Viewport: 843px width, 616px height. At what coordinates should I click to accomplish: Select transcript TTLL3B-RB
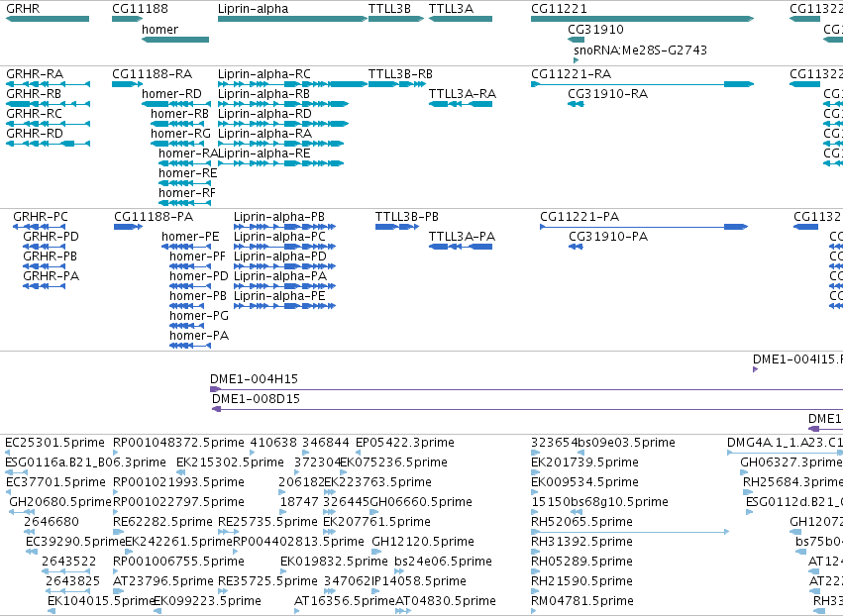[397, 84]
